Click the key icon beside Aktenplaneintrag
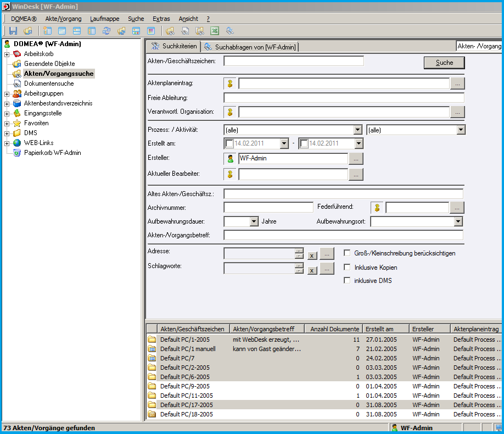This screenshot has height=434, width=504. pos(231,84)
